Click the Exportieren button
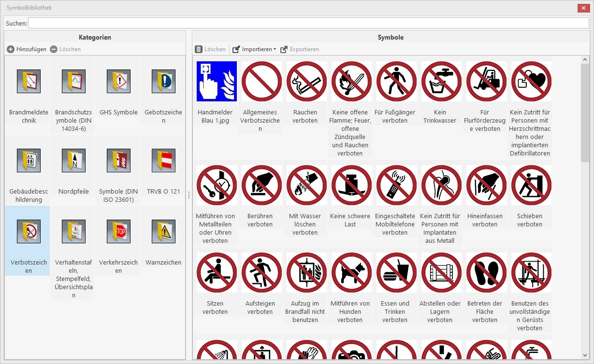 (300, 49)
